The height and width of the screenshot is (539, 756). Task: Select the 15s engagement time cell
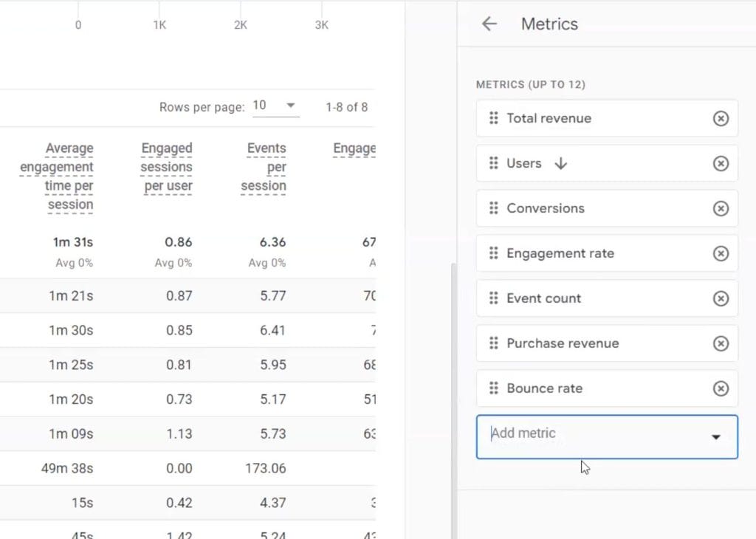(83, 503)
